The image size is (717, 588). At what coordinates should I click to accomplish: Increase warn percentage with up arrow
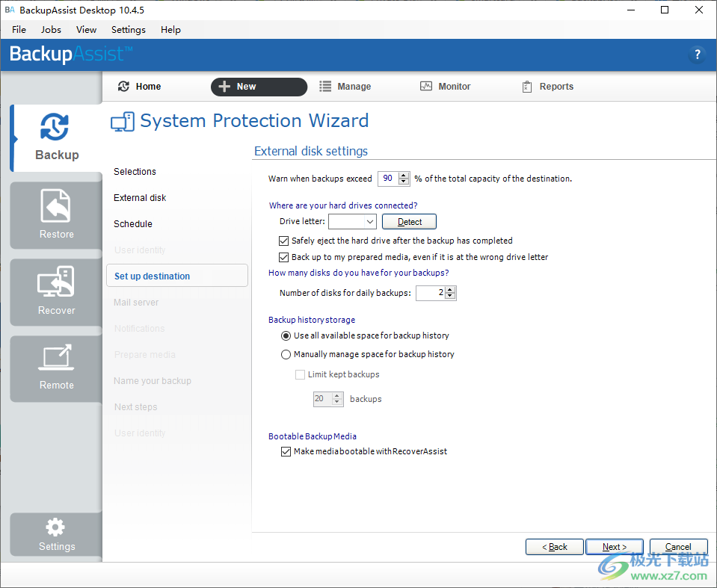pos(403,175)
